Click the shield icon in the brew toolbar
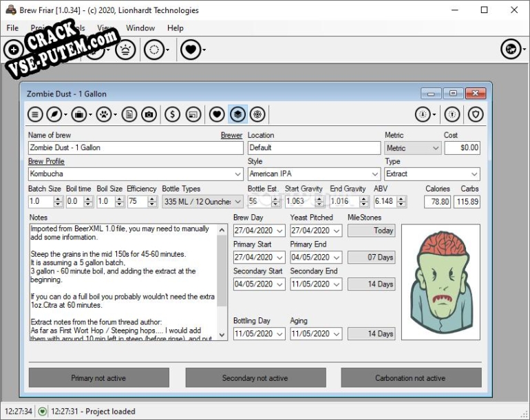Viewport: 530px width, 420px height. click(476, 114)
